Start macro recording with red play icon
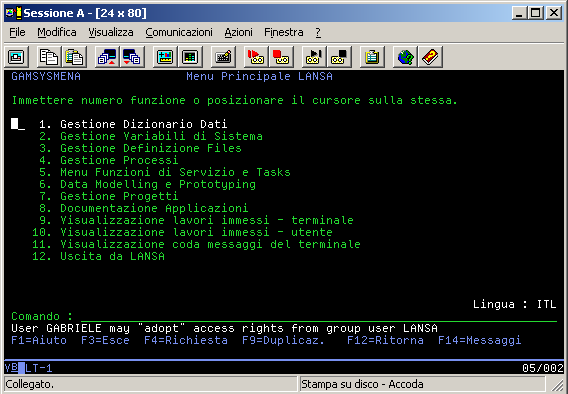This screenshot has height=394, width=568. pos(256,57)
